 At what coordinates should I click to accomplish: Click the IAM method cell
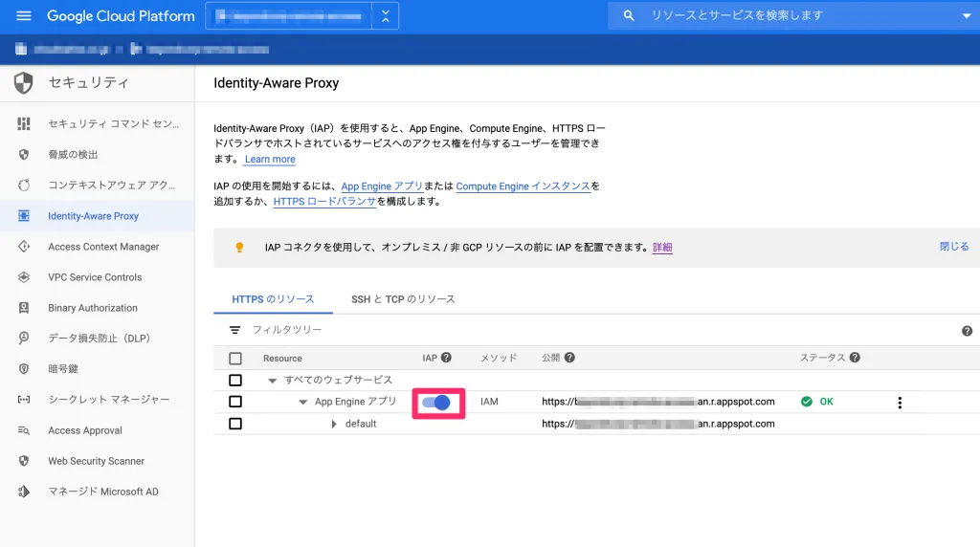489,402
